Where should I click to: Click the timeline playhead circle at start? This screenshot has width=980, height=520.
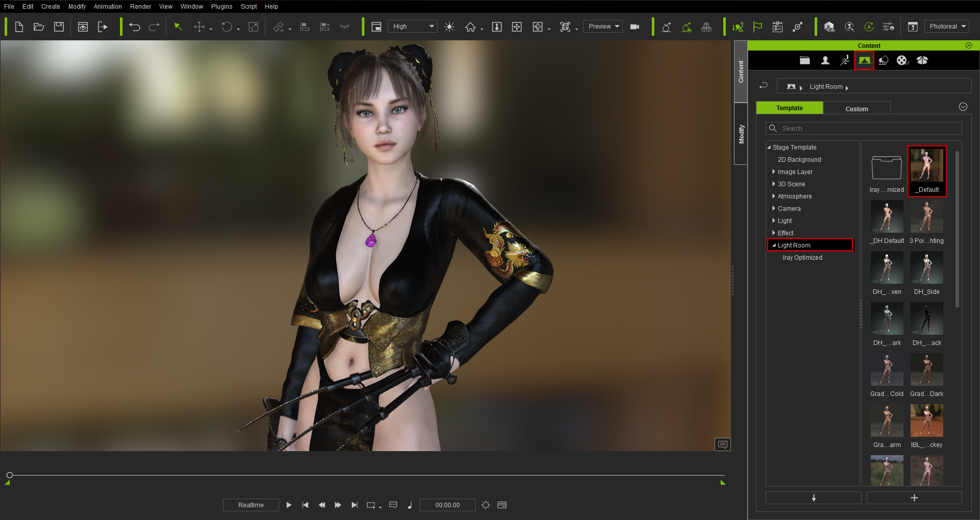9,475
